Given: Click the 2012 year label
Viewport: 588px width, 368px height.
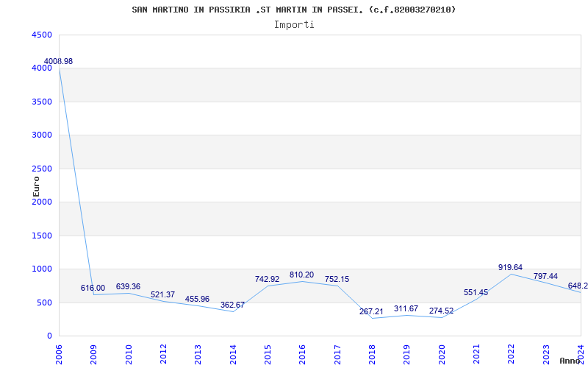Looking at the screenshot, I should click(x=163, y=354).
